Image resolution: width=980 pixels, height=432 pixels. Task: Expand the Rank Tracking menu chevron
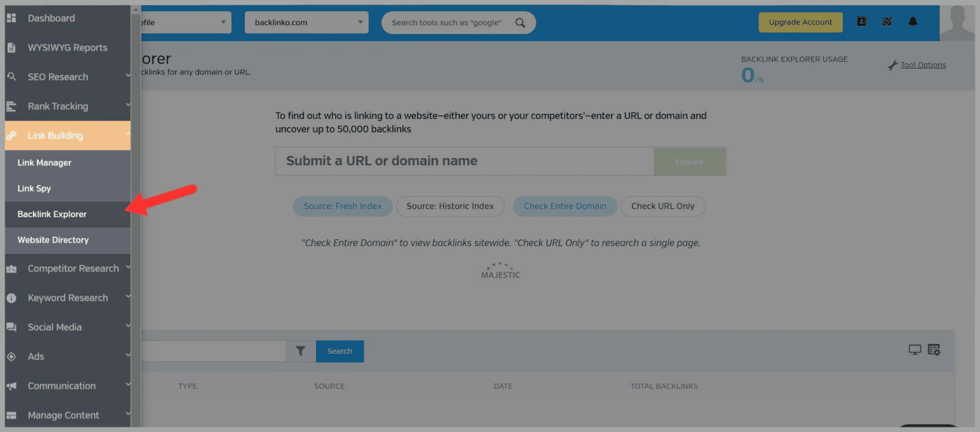coord(128,105)
